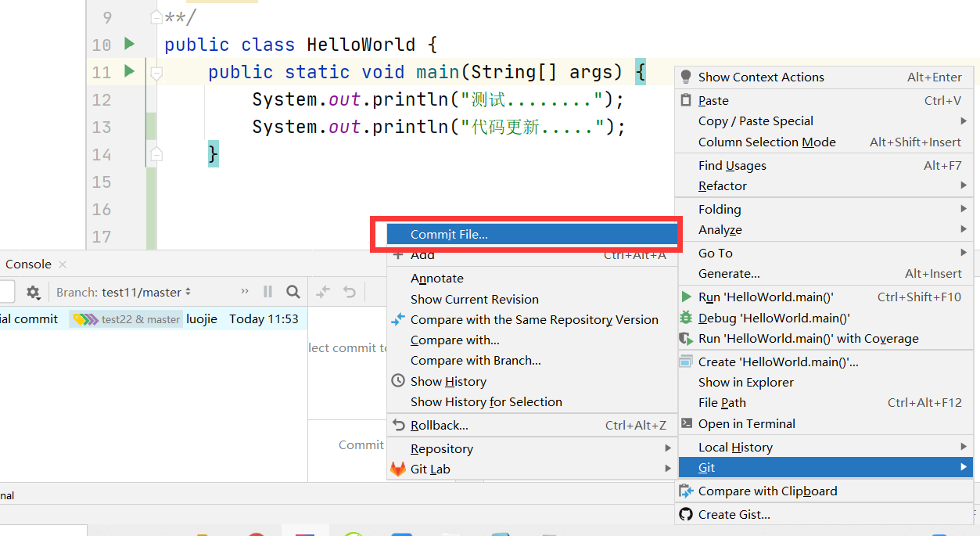The image size is (980, 536).
Task: Click Open in Terminal menu item
Action: tap(746, 423)
